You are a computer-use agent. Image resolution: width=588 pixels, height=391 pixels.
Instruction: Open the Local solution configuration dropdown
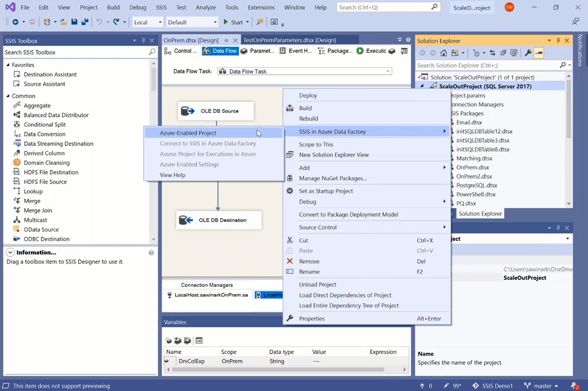147,22
